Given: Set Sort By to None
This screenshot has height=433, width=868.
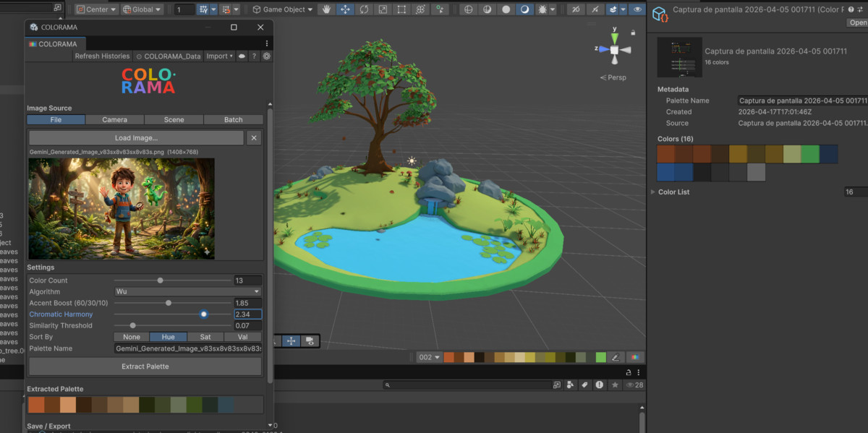Looking at the screenshot, I should [132, 337].
